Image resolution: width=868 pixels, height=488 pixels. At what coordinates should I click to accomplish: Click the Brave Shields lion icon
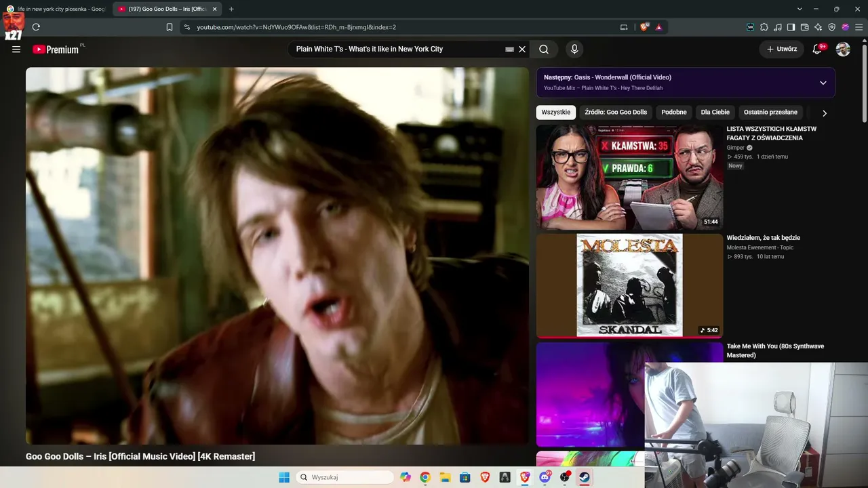[644, 27]
